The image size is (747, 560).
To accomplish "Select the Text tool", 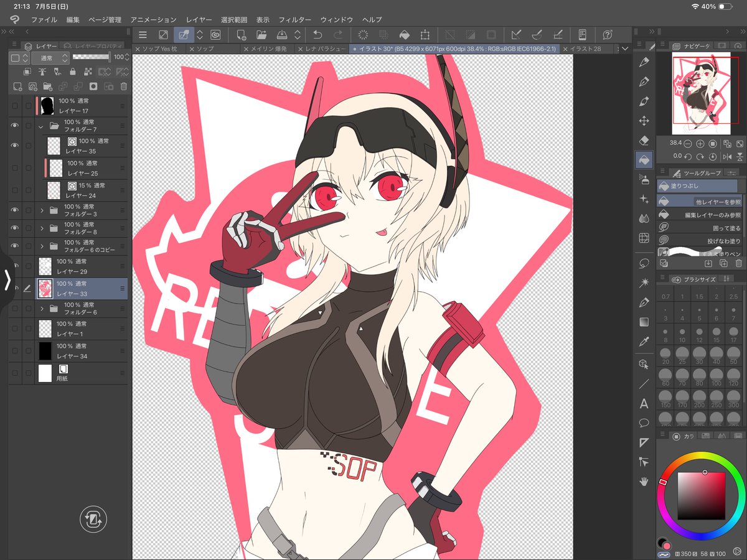I will point(644,403).
